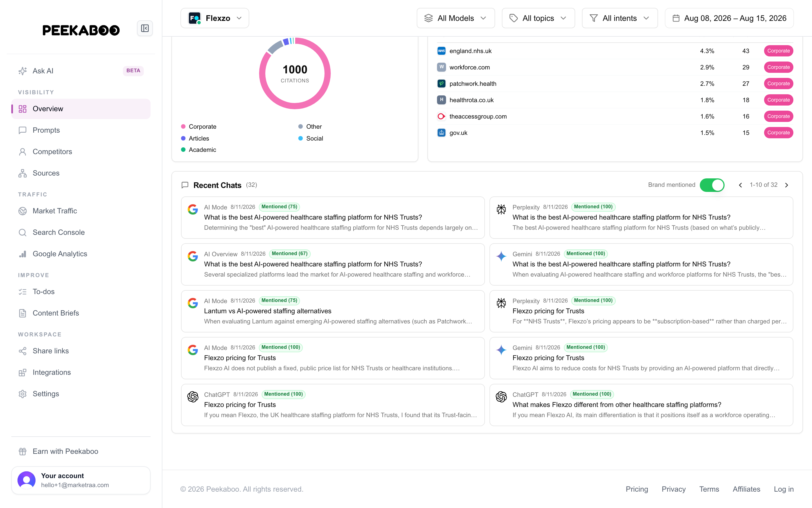Click the Market Traffic globe icon
Image resolution: width=812 pixels, height=508 pixels.
coord(23,211)
